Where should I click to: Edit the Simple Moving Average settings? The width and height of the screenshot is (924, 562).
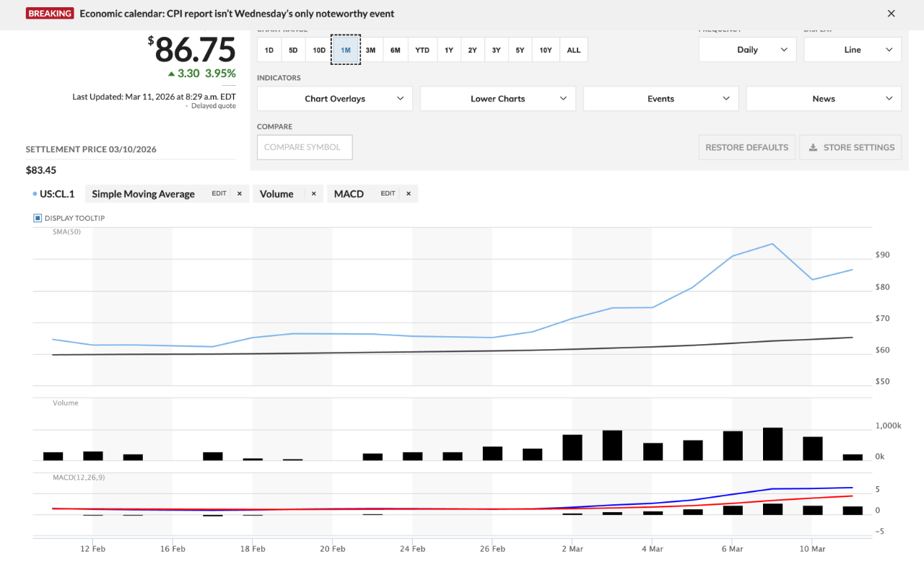click(219, 193)
